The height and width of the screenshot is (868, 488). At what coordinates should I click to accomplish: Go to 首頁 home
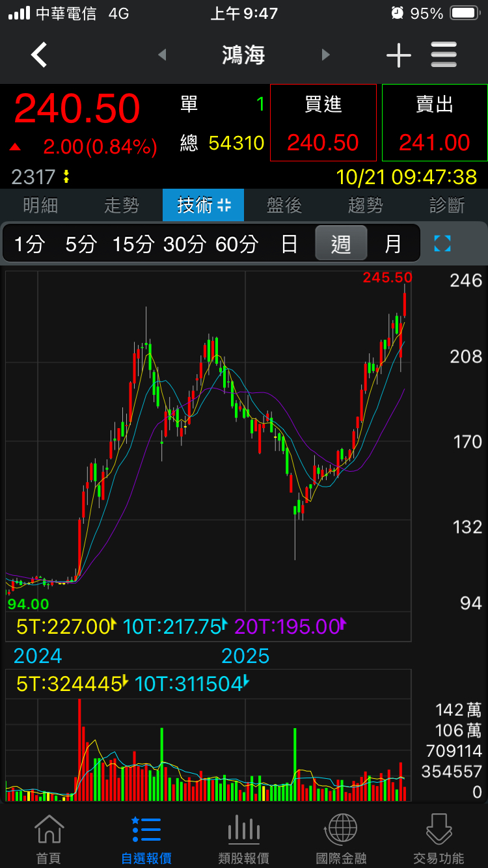[x=49, y=839]
